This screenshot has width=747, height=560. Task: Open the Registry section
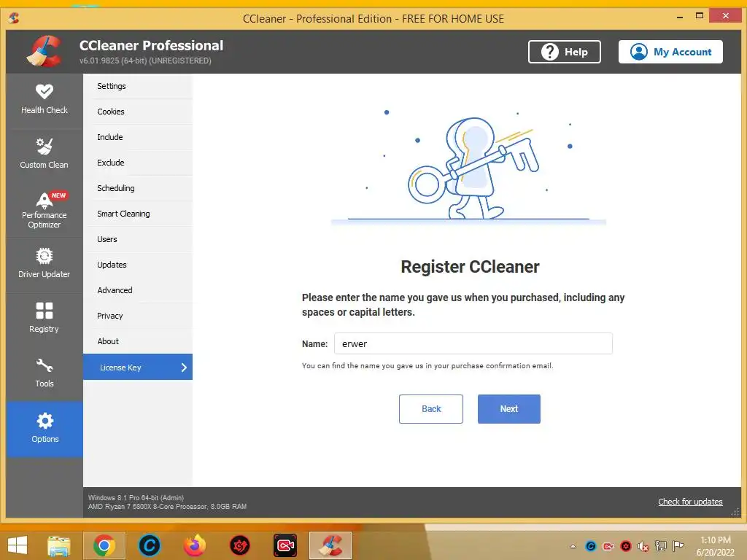tap(44, 319)
